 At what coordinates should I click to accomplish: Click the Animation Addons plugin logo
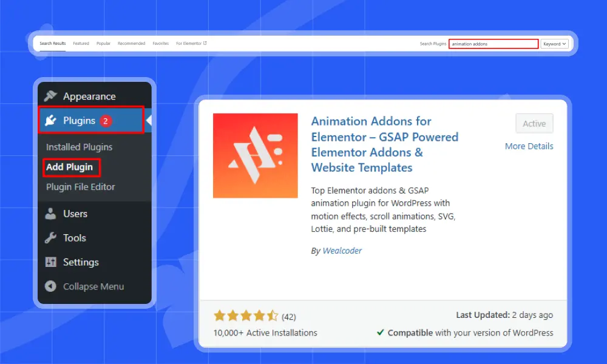point(255,155)
